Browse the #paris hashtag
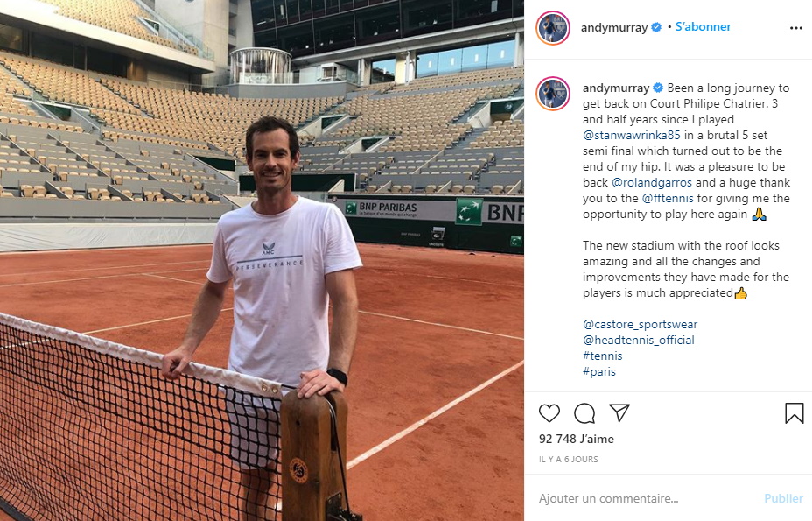Screen dimensions: 812x521 [x=599, y=371]
